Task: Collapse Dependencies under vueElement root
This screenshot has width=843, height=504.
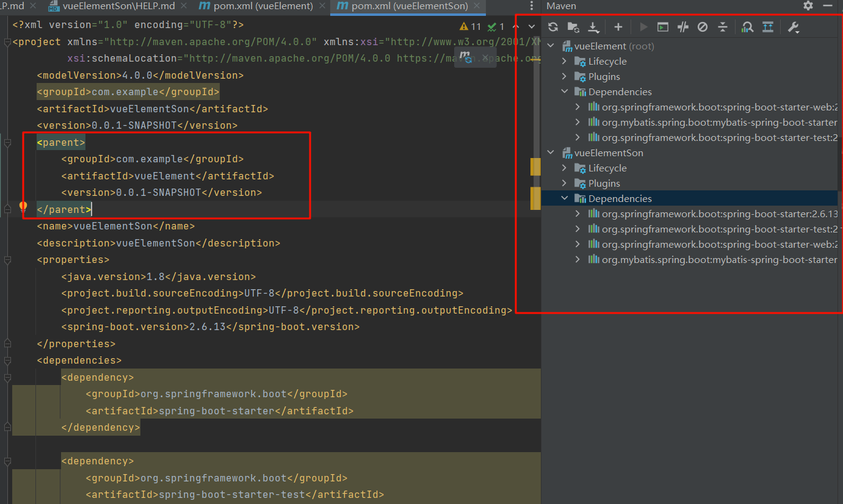Action: (565, 92)
